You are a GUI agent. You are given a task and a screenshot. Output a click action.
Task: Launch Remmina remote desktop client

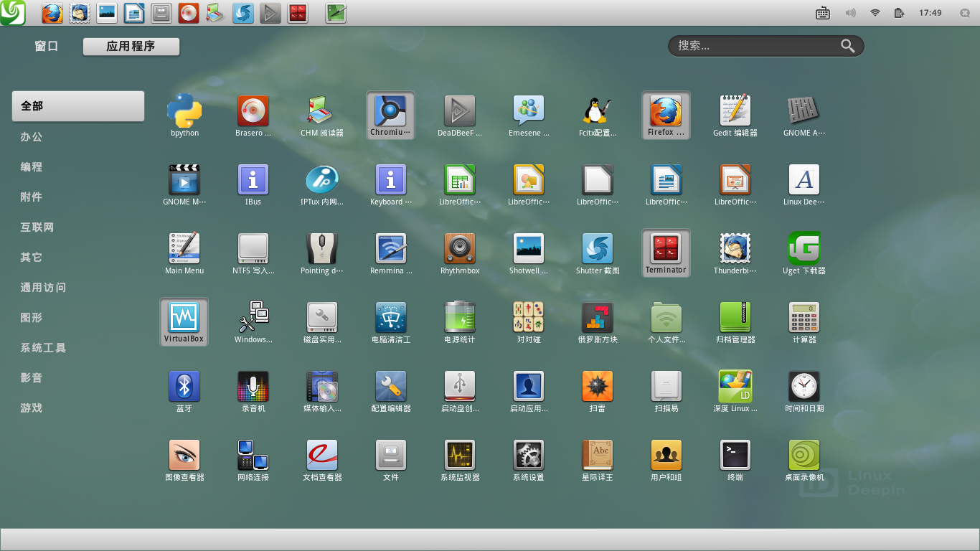pyautogui.click(x=391, y=254)
